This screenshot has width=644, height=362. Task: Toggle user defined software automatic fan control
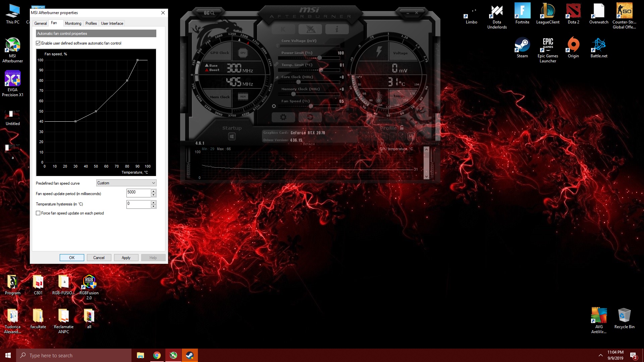[38, 43]
